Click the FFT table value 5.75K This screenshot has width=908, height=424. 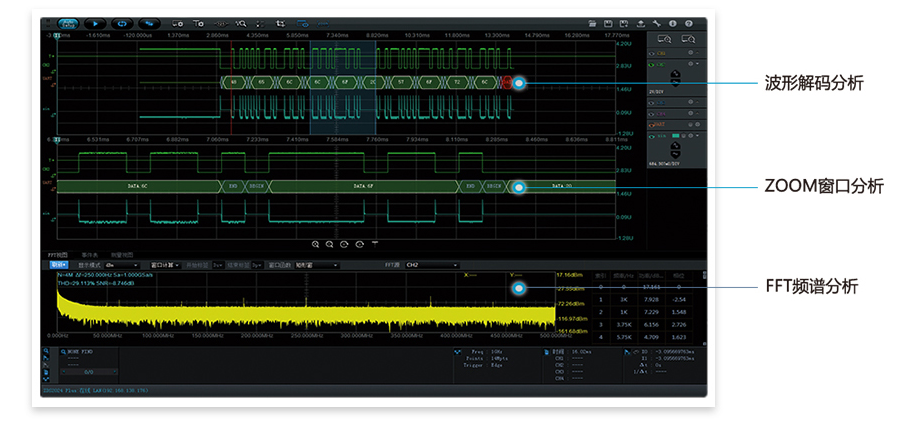point(626,337)
